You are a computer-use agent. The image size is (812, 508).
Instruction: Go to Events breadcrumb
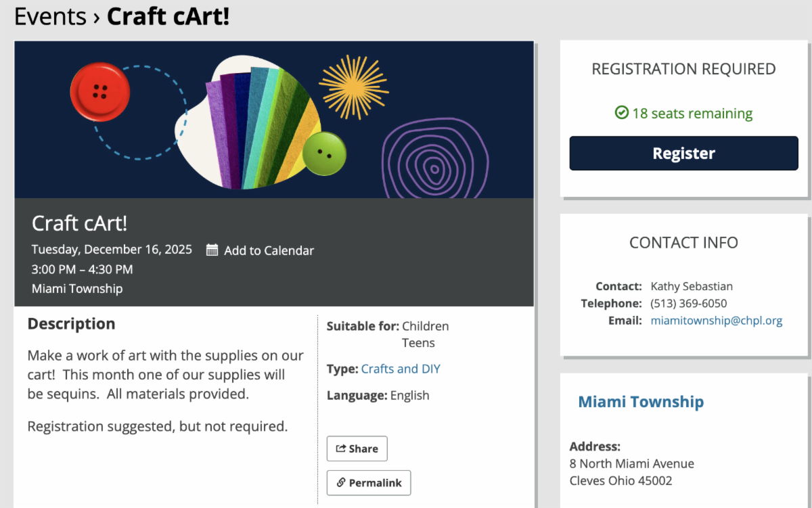click(50, 16)
